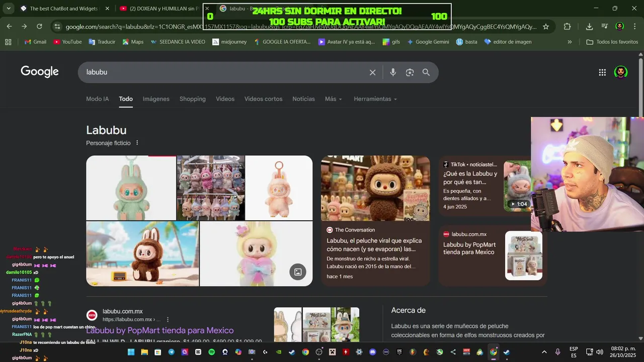This screenshot has height=362, width=644.
Task: Open the Gmail bookmark
Action: (35, 42)
